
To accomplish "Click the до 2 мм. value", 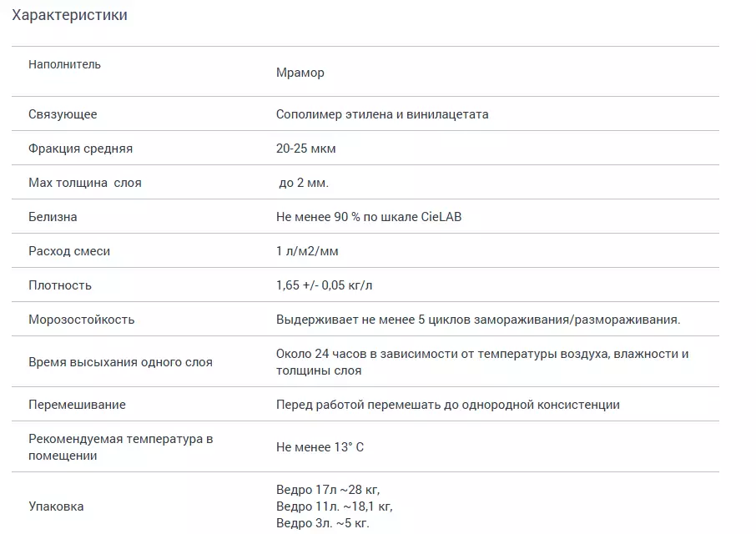I will [304, 183].
